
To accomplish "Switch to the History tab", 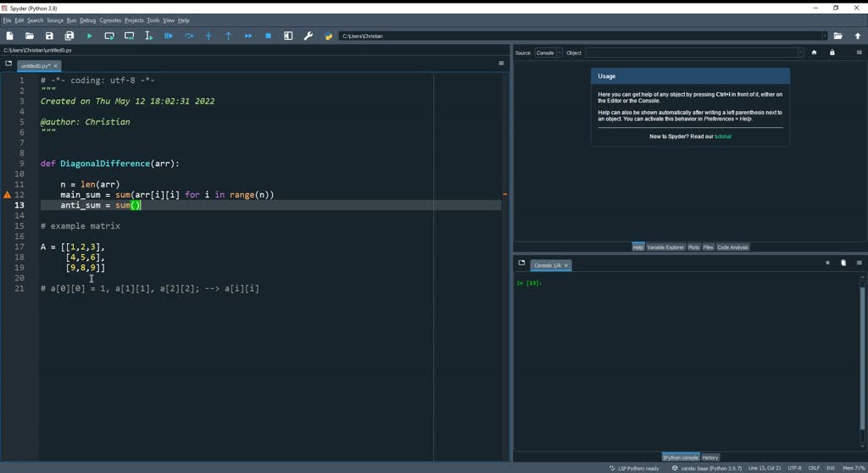I will click(710, 458).
